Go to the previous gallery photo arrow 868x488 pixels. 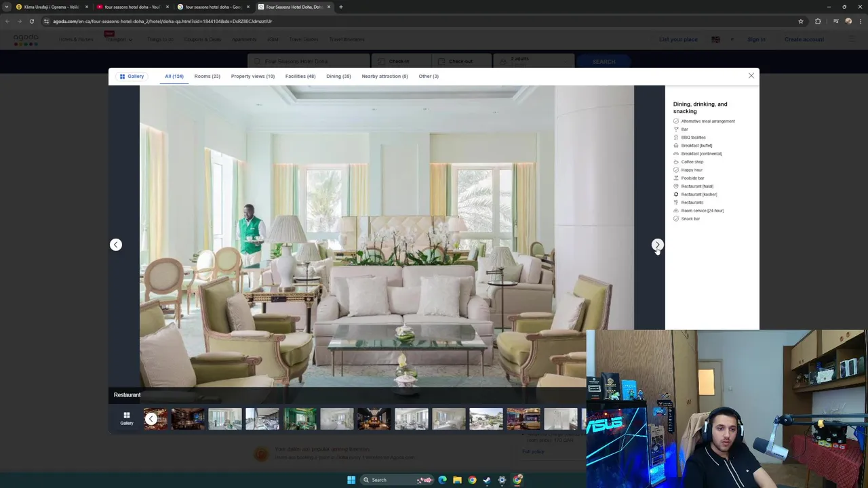(116, 245)
